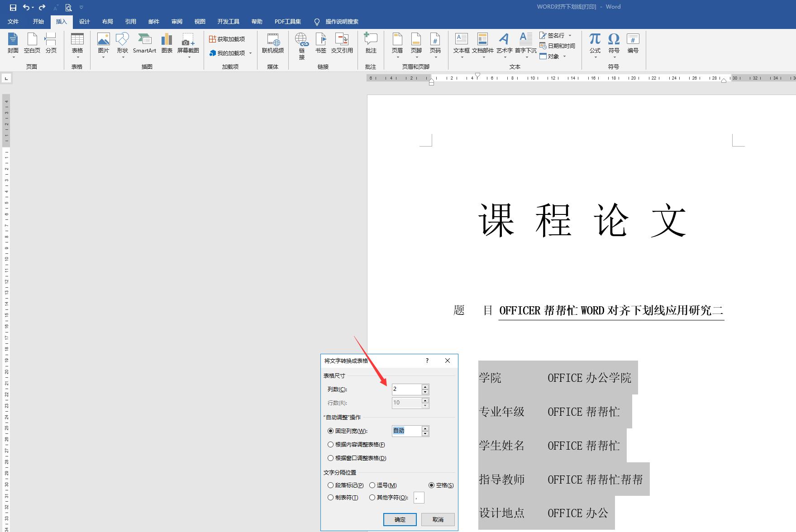
Task: Click Tell me search box (操作说明搜索)
Action: [337, 21]
